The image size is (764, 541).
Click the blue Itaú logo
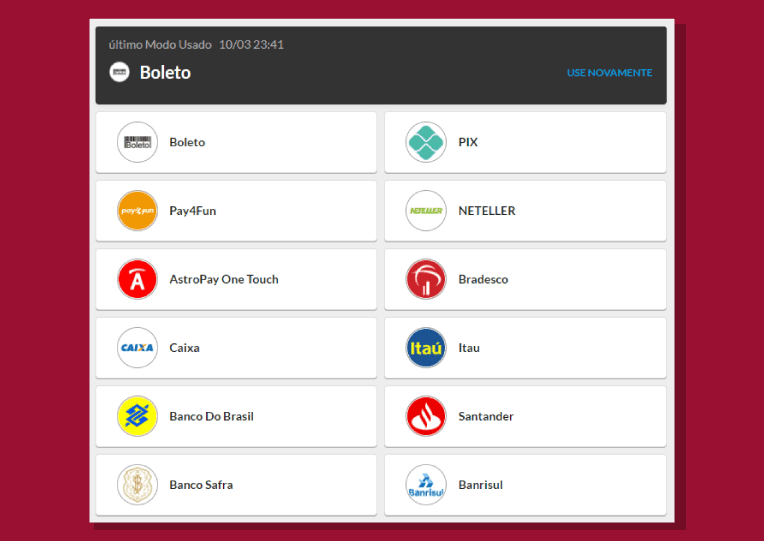(426, 348)
